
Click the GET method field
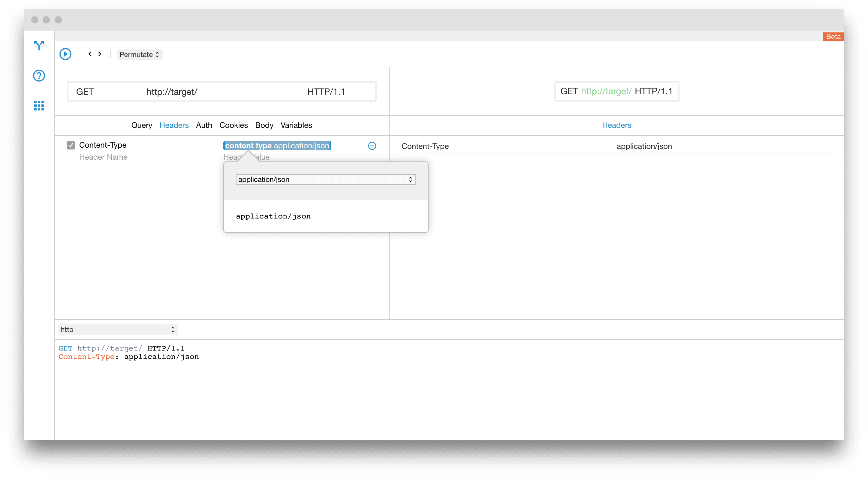tap(85, 92)
